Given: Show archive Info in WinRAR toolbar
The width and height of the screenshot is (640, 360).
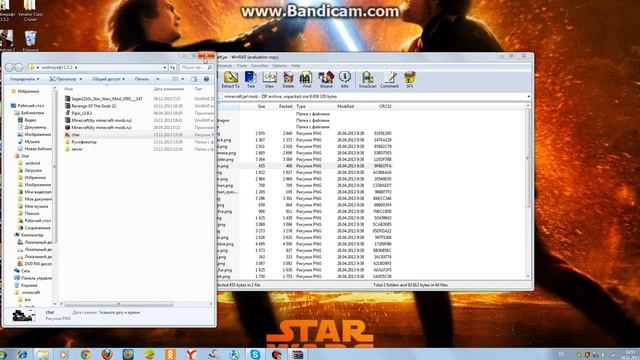Looking at the screenshot, I should pos(344,80).
